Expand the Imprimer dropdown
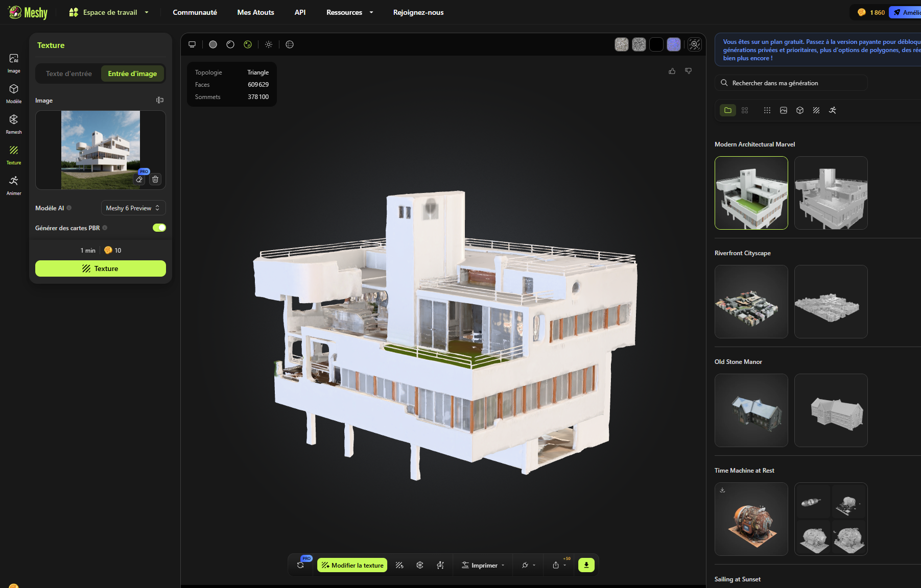The image size is (921, 588). pos(483,565)
